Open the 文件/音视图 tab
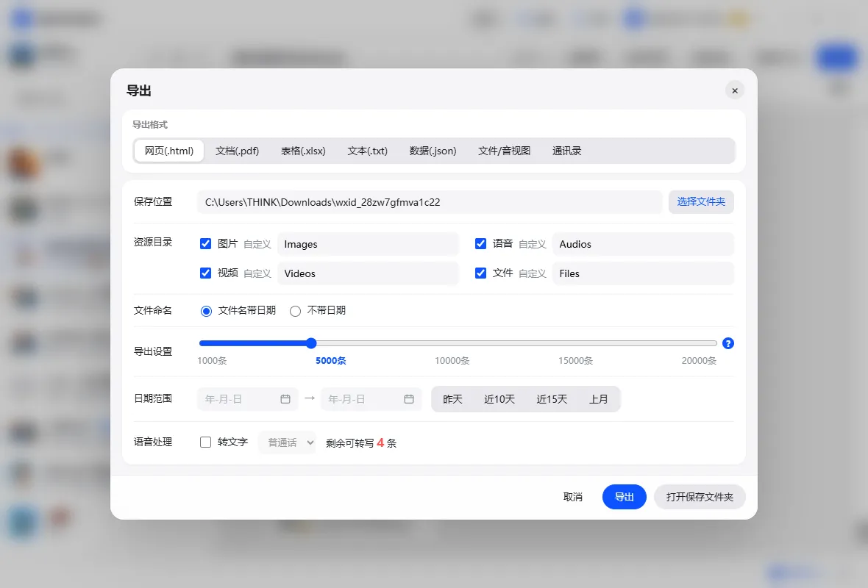This screenshot has height=588, width=868. coord(505,151)
